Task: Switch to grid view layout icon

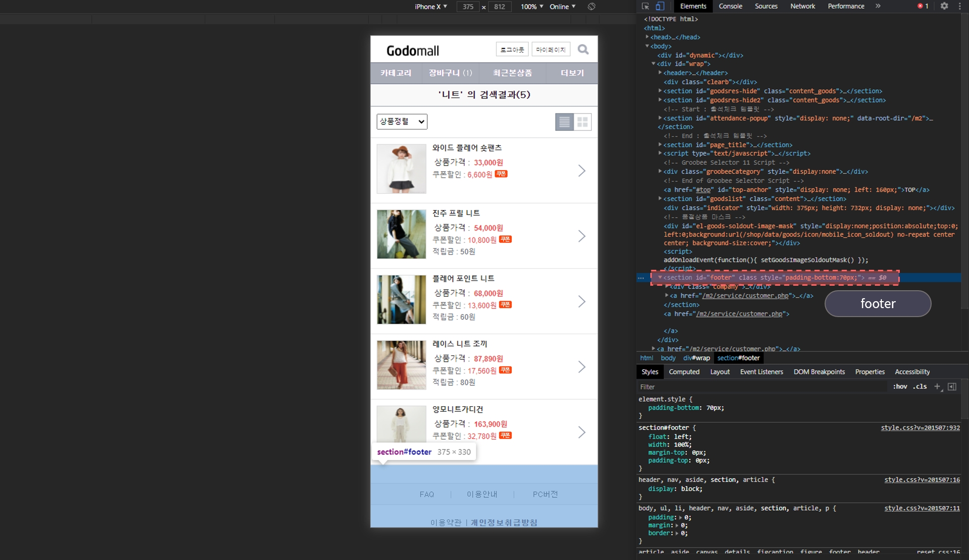Action: click(x=583, y=121)
